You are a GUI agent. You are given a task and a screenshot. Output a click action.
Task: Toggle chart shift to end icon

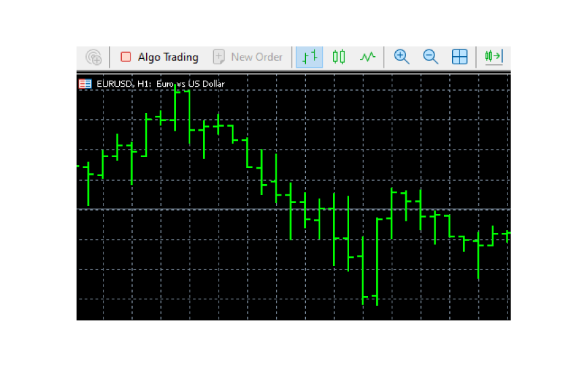[493, 57]
